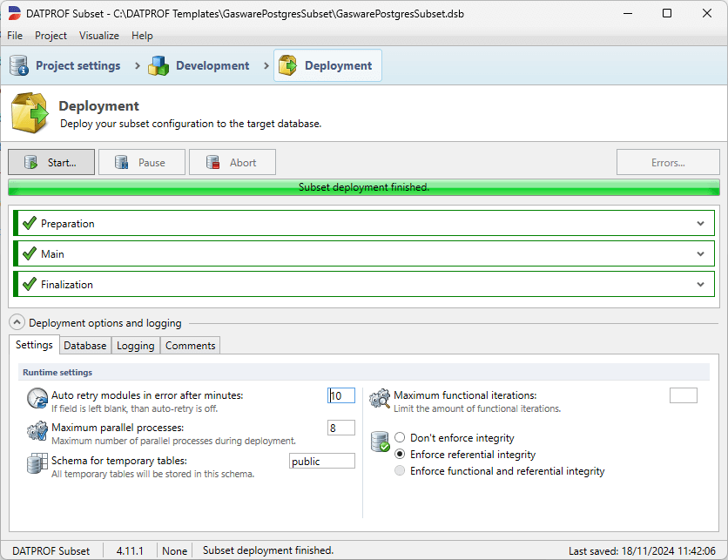Expand the Main section
728x560 pixels.
pos(701,253)
